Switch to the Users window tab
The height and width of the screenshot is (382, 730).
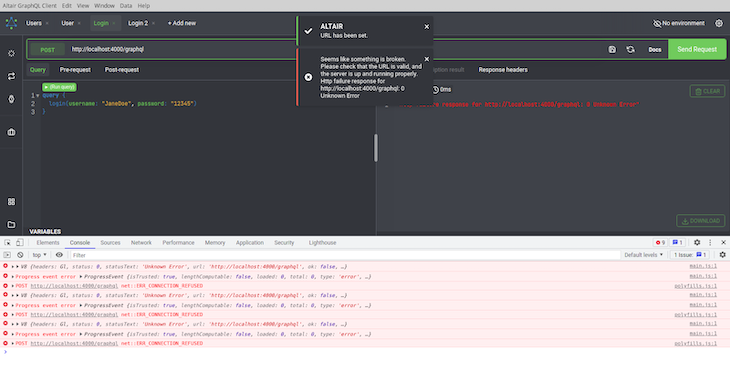point(34,23)
